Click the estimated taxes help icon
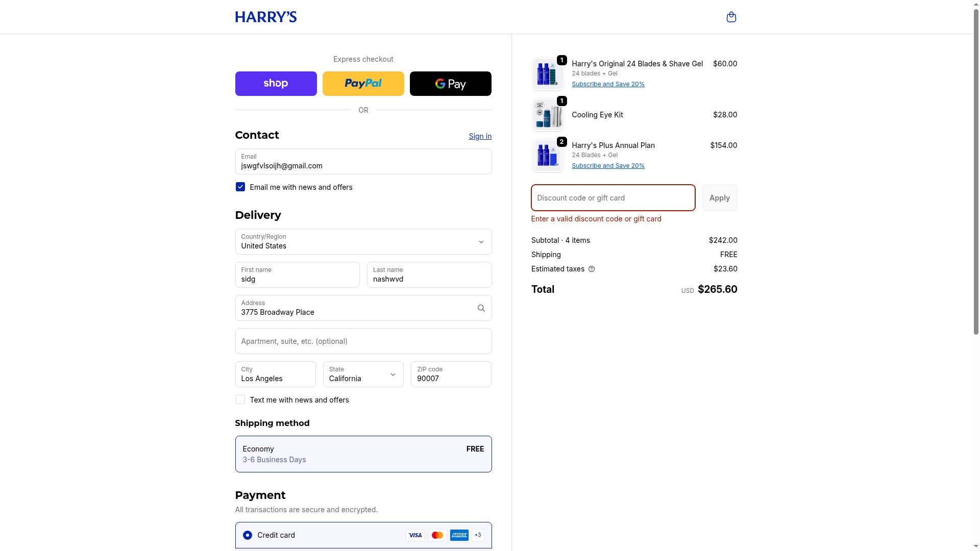Image resolution: width=980 pixels, height=551 pixels. coord(592,269)
